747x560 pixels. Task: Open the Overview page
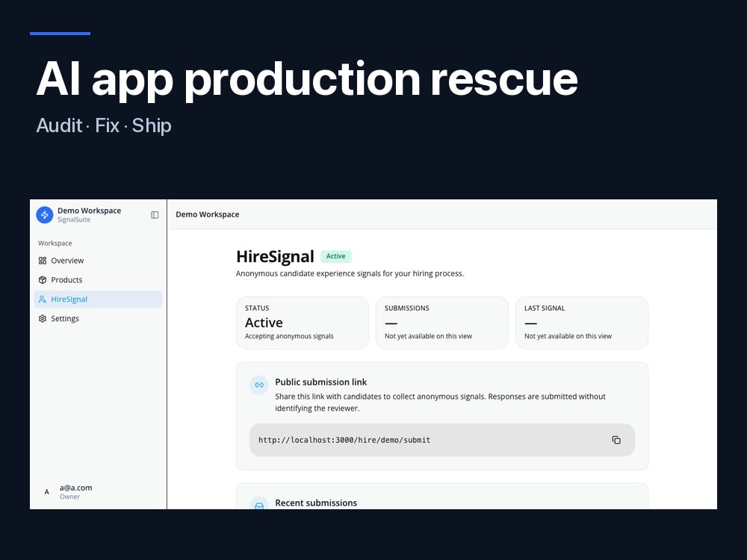coord(98,261)
